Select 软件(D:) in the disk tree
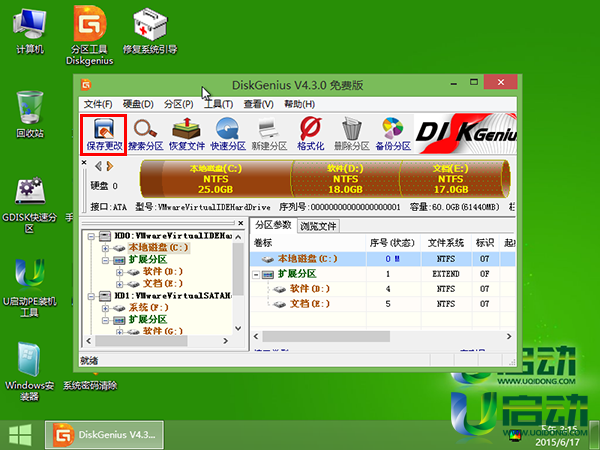This screenshot has height=450, width=600. click(x=163, y=271)
